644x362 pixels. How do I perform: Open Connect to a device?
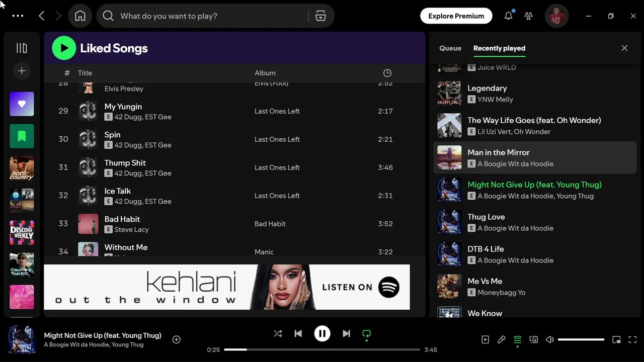coord(533,339)
